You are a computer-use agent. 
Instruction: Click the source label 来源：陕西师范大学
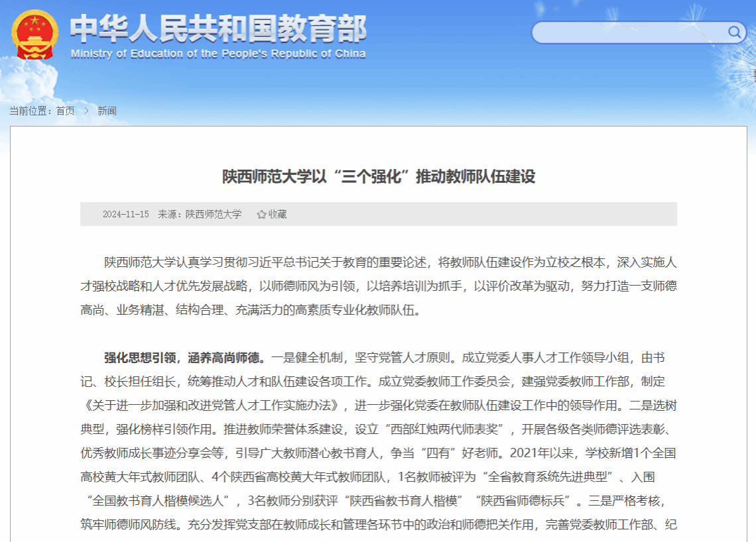200,215
